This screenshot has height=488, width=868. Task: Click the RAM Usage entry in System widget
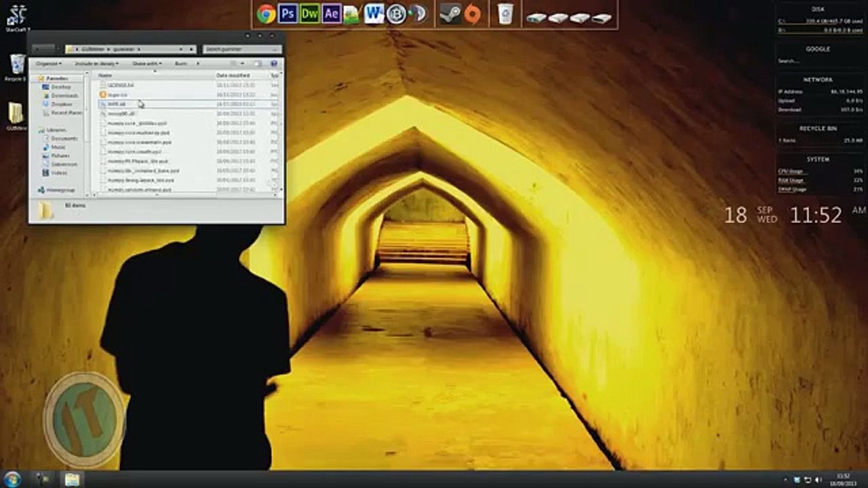point(820,180)
